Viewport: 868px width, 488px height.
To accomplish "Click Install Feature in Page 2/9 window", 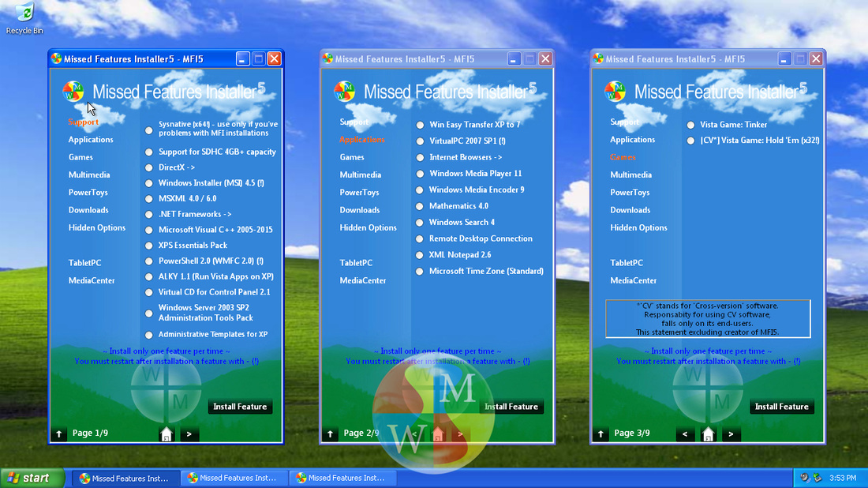I will coord(511,407).
